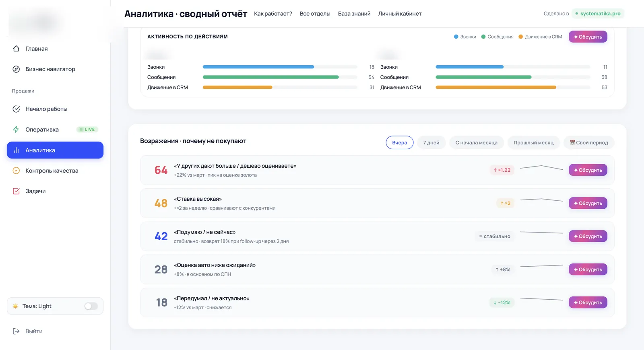Image resolution: width=644 pixels, height=350 pixels.
Task: Click the sparkline for «Передумал / не актуально»
Action: point(541,299)
